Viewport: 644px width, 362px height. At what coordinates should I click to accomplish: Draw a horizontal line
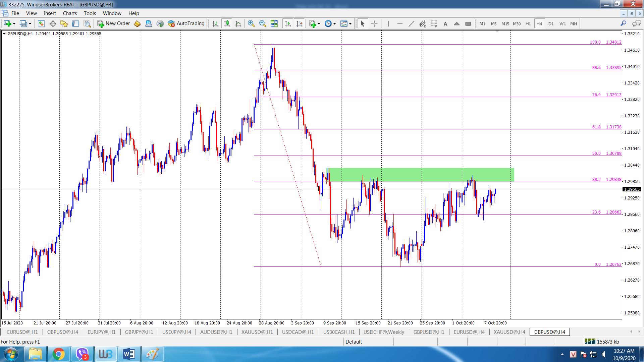pos(399,23)
